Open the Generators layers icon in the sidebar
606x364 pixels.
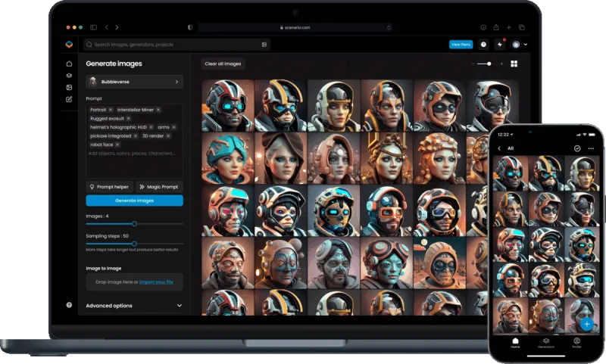[69, 76]
